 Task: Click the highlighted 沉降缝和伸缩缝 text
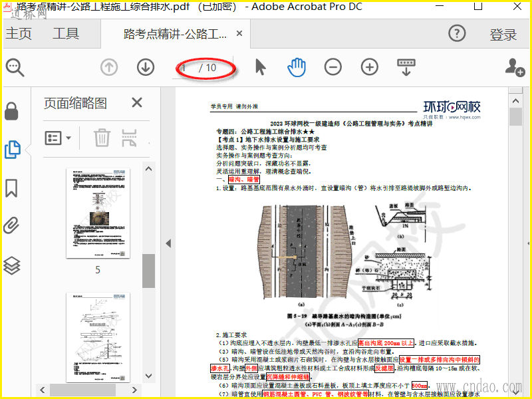pyautogui.click(x=288, y=376)
